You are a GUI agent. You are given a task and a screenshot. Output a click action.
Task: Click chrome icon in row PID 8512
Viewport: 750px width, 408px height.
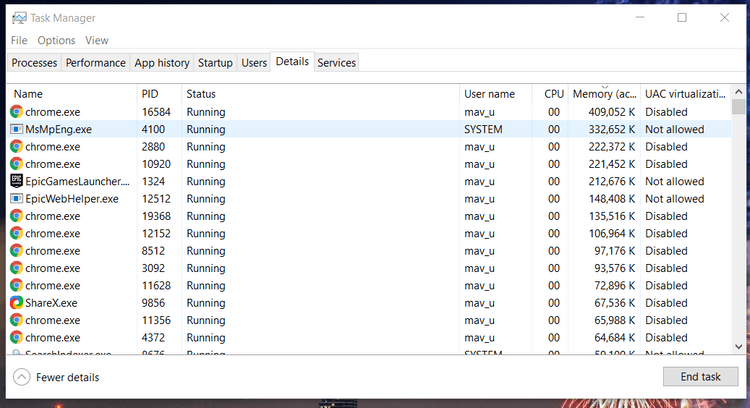pos(16,251)
